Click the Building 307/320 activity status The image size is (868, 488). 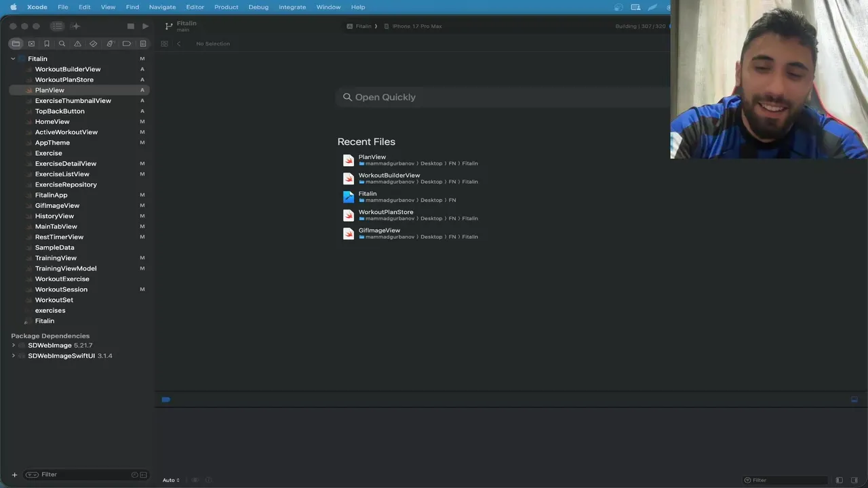click(641, 26)
